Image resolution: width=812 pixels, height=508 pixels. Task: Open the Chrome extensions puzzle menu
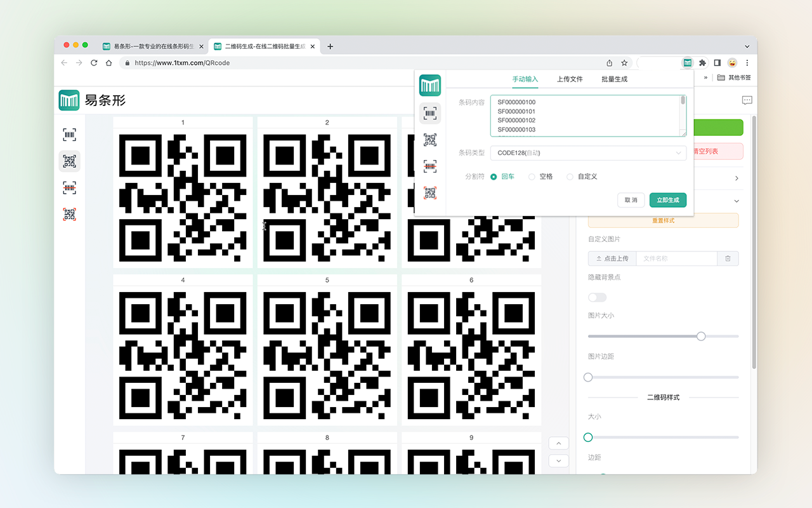[x=702, y=63]
